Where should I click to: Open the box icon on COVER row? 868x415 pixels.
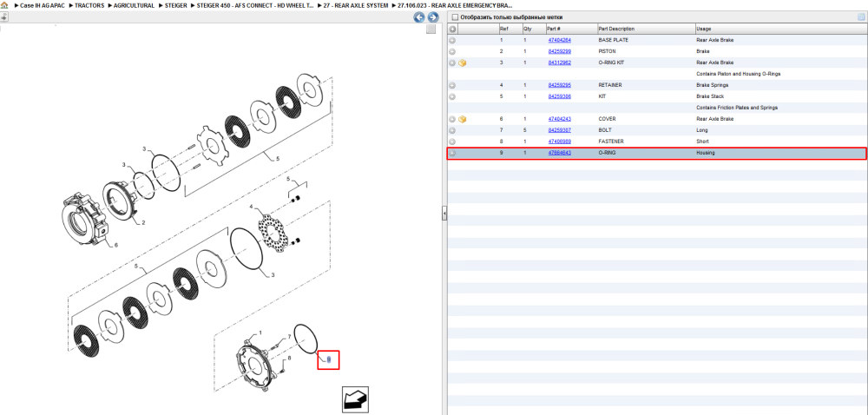[463, 120]
